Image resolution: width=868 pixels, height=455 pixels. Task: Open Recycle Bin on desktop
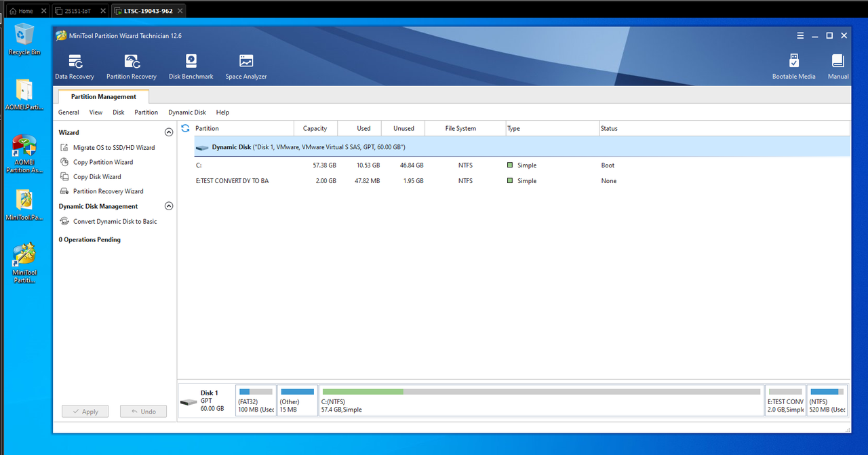coord(24,39)
